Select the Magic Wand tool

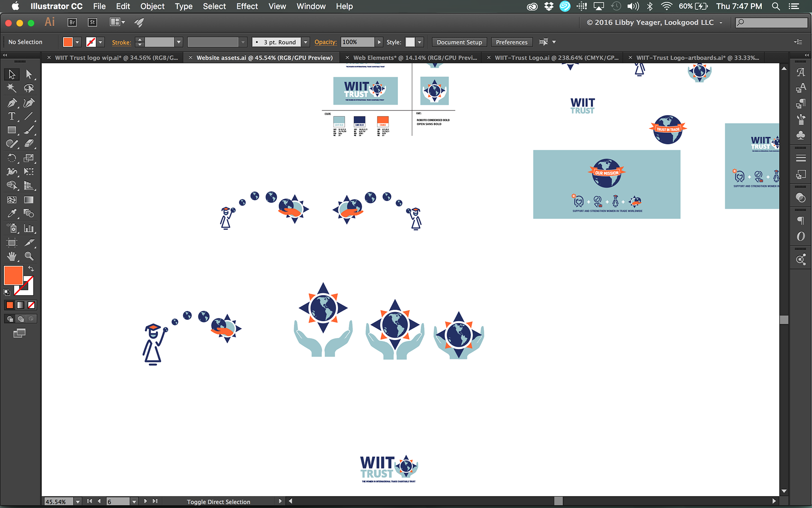11,88
